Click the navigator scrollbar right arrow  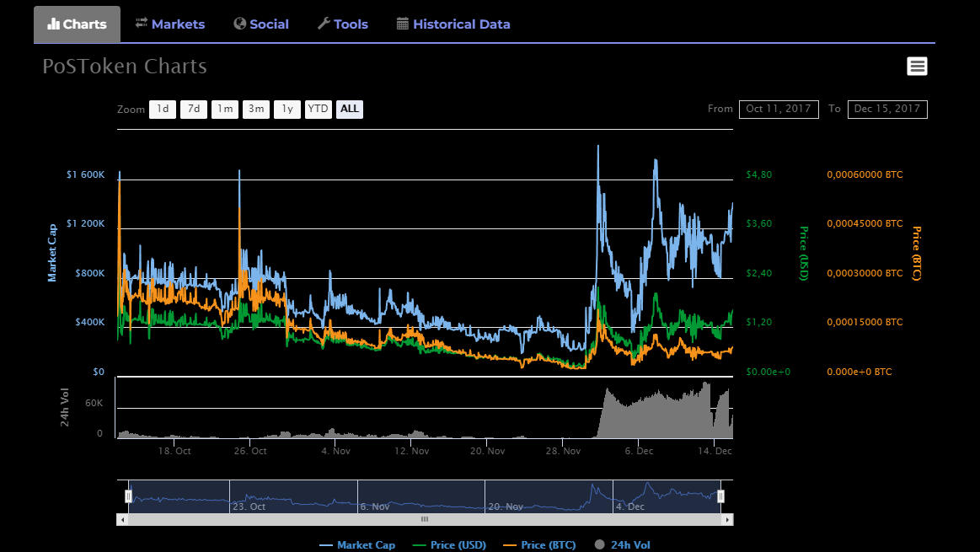coord(727,519)
